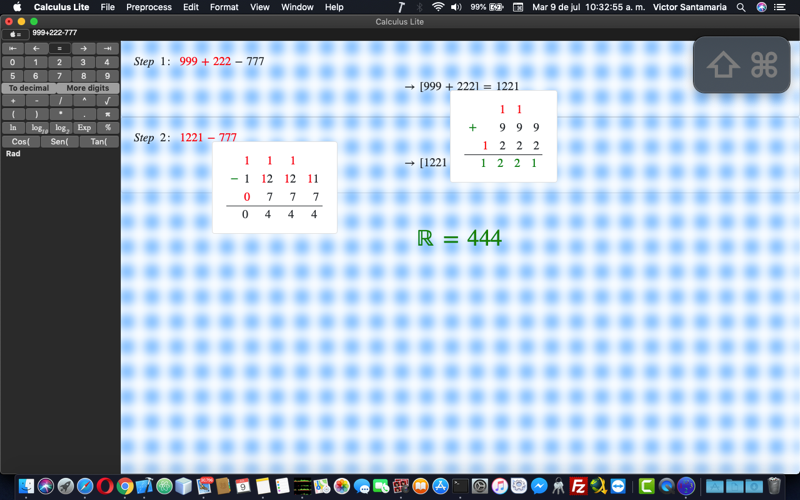Click the Sen( function button
The width and height of the screenshot is (800, 500).
[60, 142]
